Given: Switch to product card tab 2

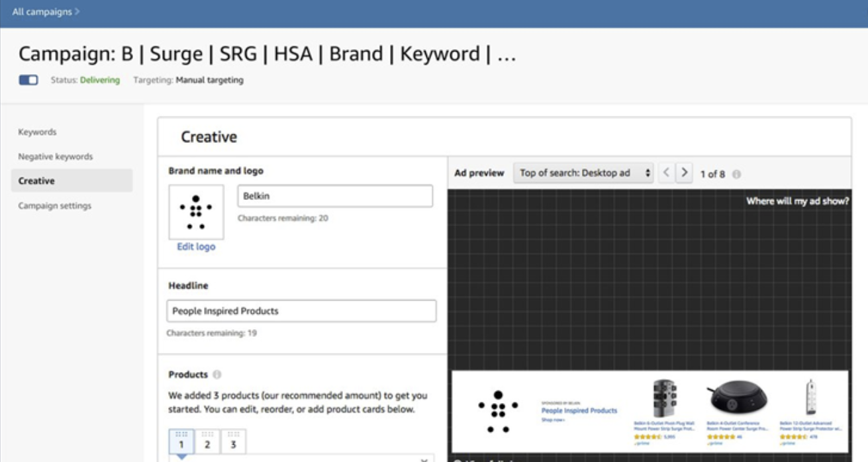Looking at the screenshot, I should point(207,441).
